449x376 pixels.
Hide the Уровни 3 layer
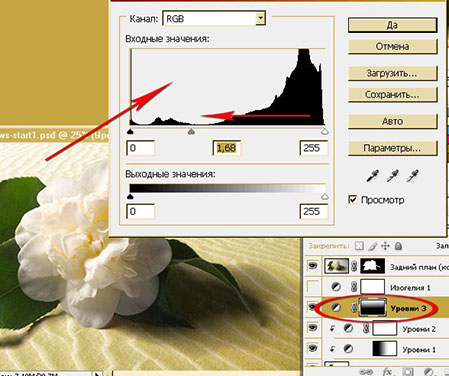tap(312, 307)
